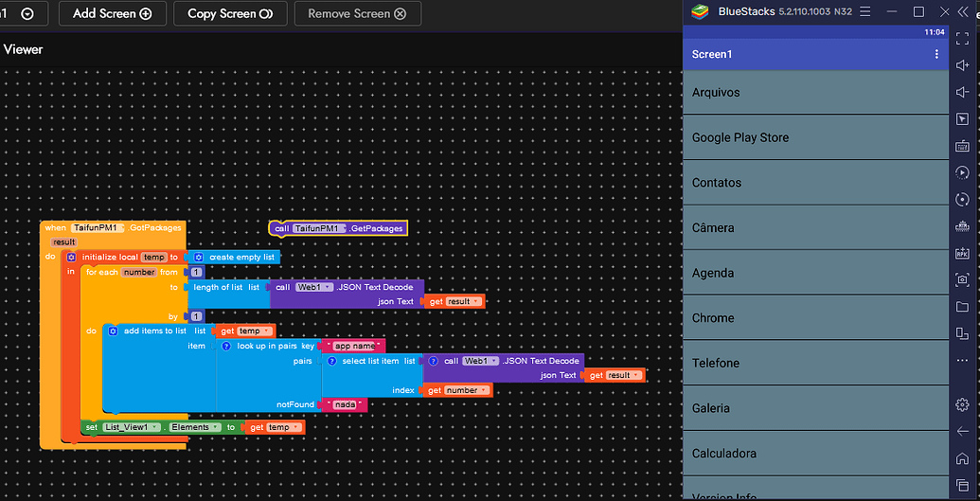Click the Add Screen button

[x=113, y=14]
